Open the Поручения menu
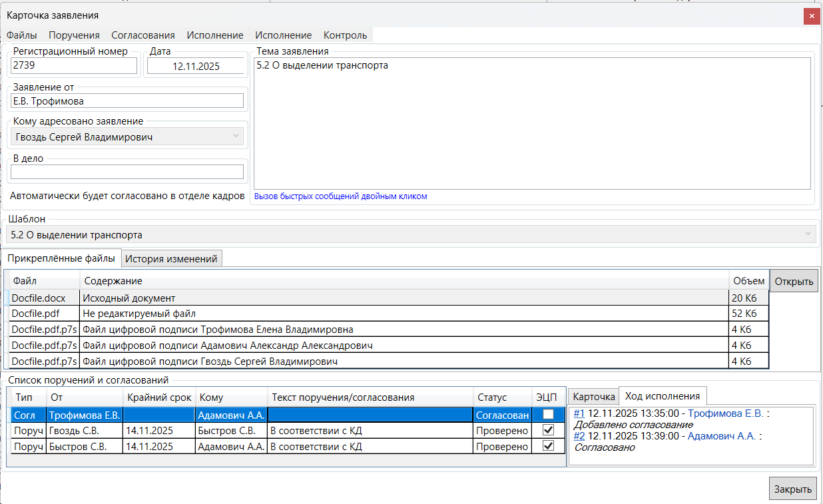This screenshot has height=504, width=823. point(74,35)
